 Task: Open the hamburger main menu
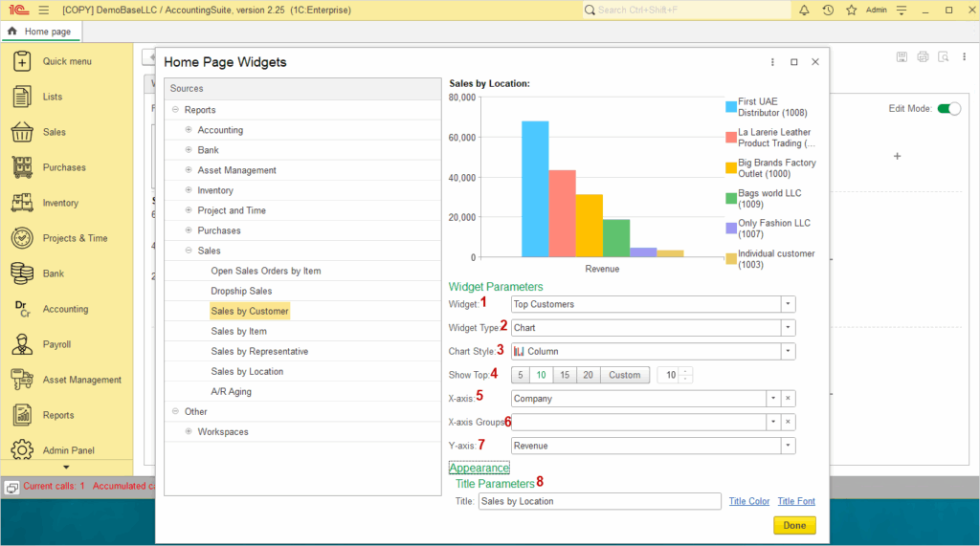pyautogui.click(x=44, y=10)
